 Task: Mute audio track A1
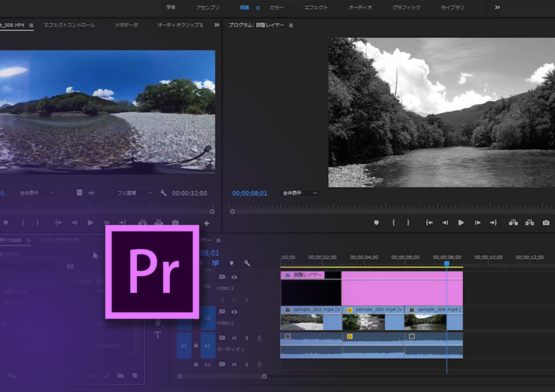(x=234, y=338)
